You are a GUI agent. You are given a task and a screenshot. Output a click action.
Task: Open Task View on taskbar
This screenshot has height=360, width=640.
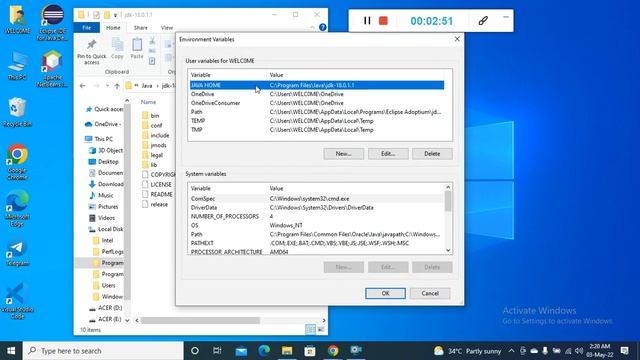click(217, 351)
